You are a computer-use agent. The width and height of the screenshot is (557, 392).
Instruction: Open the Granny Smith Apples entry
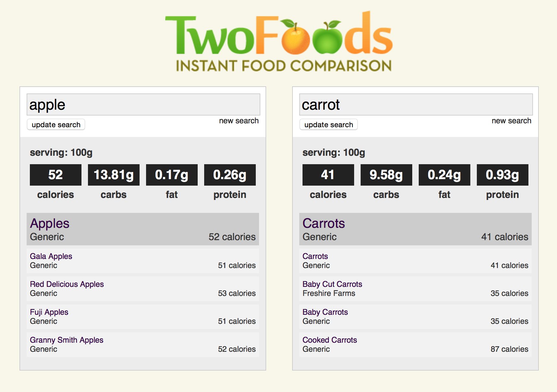(x=67, y=340)
